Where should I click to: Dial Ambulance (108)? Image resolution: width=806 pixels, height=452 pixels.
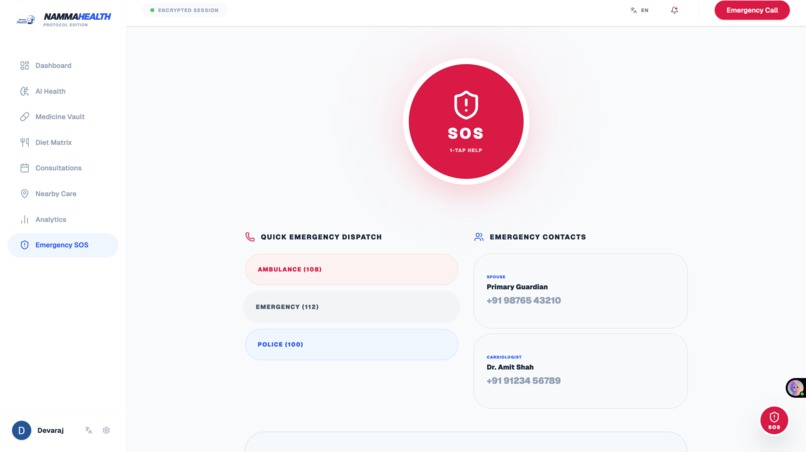351,269
